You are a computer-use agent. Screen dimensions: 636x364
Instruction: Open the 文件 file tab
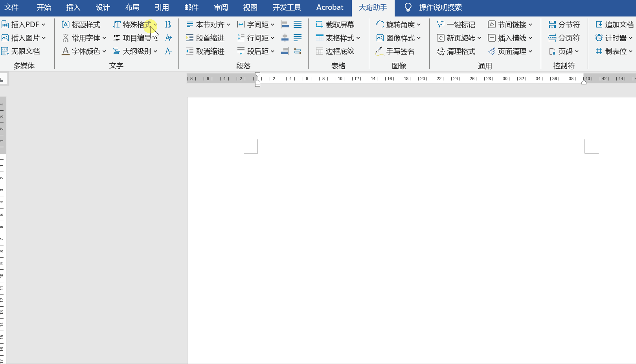[x=11, y=7]
